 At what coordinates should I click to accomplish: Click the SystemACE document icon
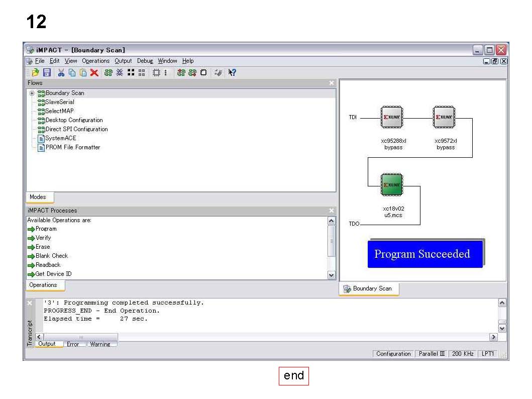[41, 138]
